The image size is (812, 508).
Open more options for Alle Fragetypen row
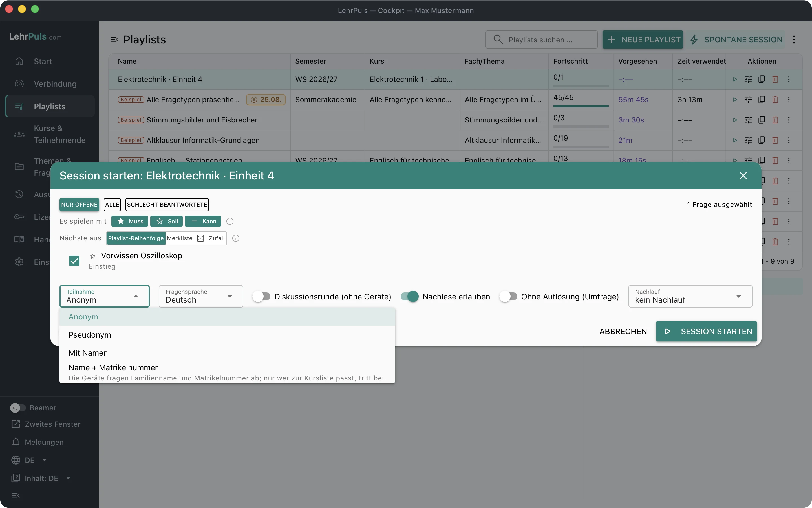pos(789,99)
